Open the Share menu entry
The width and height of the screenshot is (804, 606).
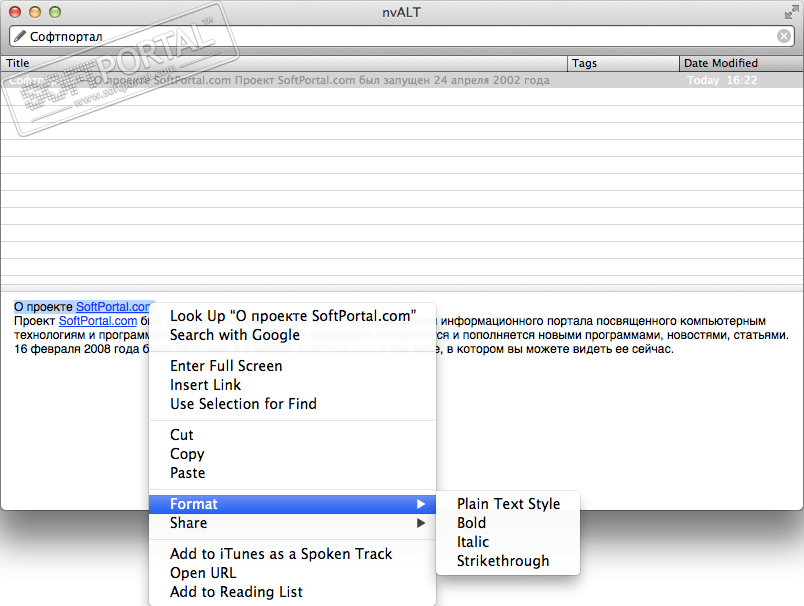click(x=293, y=523)
